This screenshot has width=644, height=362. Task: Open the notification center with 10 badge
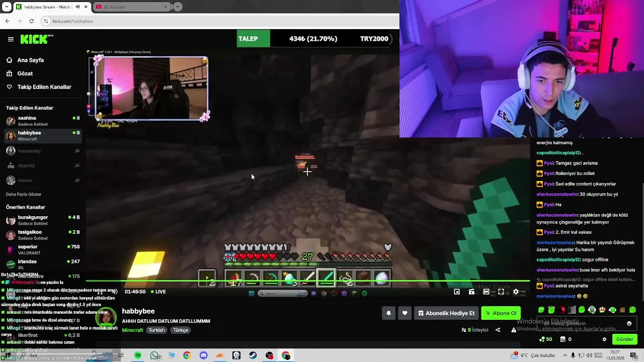click(x=635, y=355)
